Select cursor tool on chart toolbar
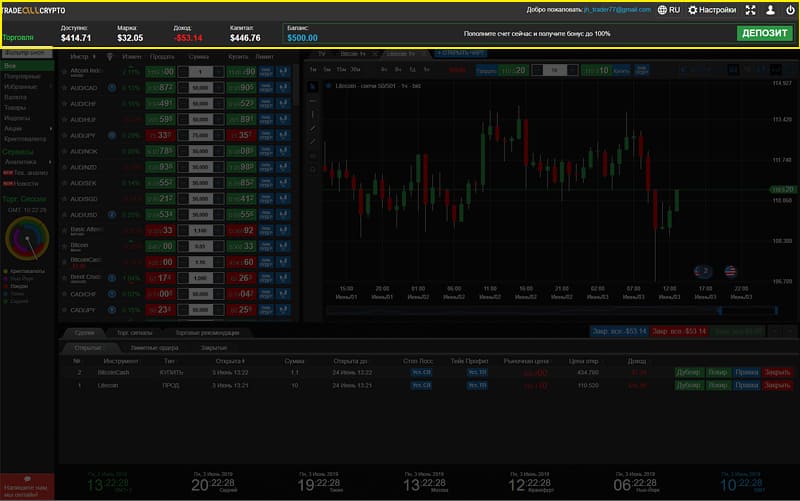The height and width of the screenshot is (501, 800). tap(313, 87)
